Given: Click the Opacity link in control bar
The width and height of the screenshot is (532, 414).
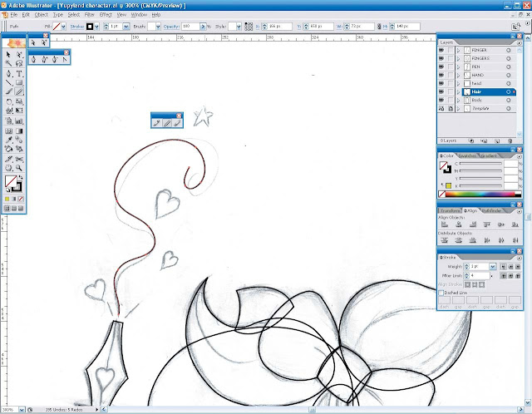Looking at the screenshot, I should point(171,27).
